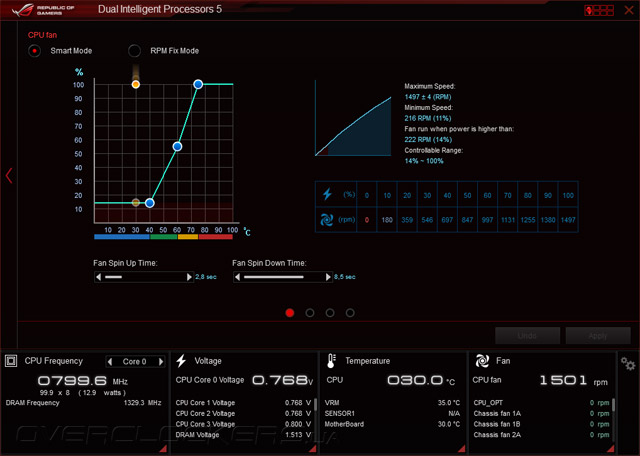Click the VRM temperature row

[x=392, y=403]
